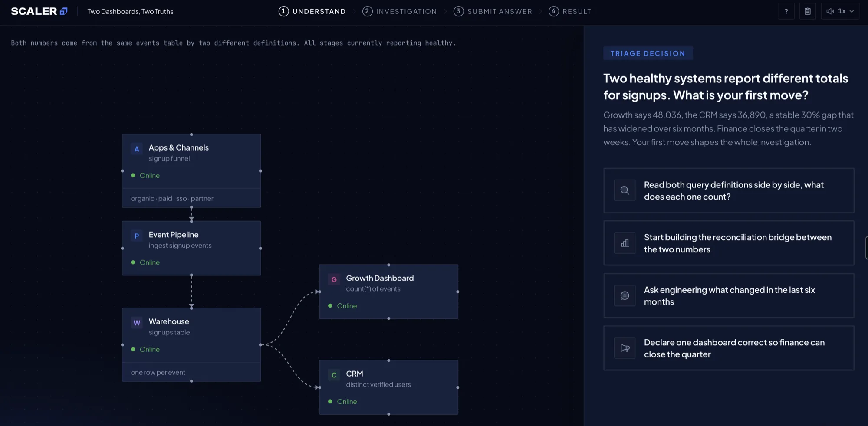Click the SCALER logo
Viewport: 868px width, 426px height.
[39, 11]
